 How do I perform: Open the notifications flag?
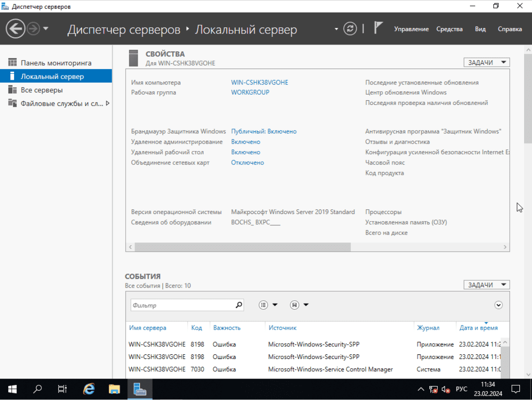click(378, 28)
